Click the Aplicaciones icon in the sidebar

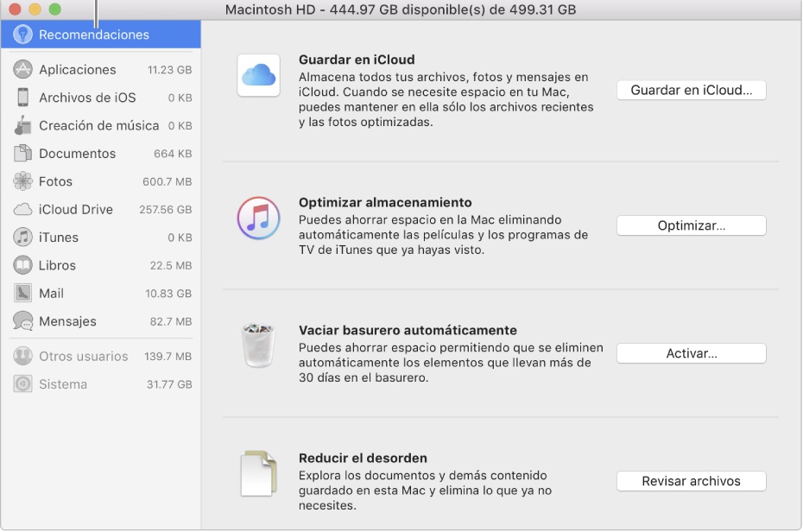(21, 69)
